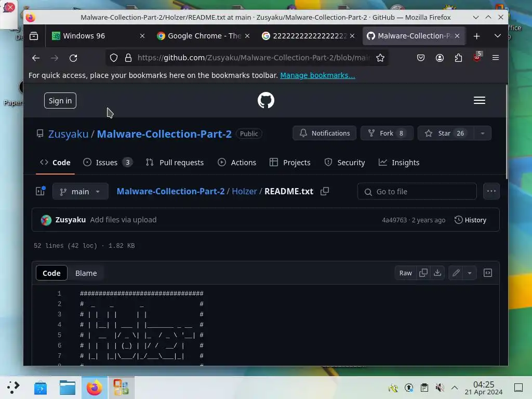
Task: Open the Firefox application menu
Action: click(x=495, y=58)
